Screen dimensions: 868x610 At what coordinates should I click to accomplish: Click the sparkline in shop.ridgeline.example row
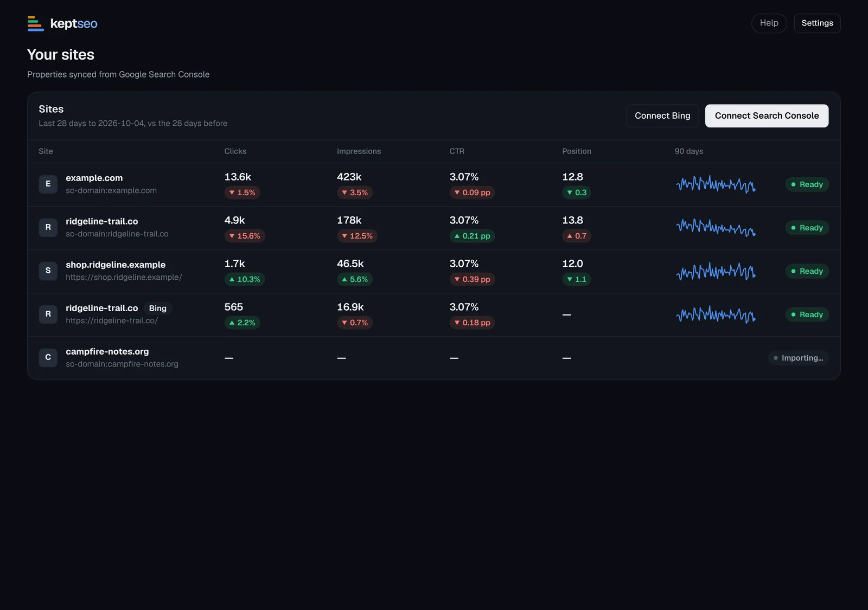coord(716,271)
